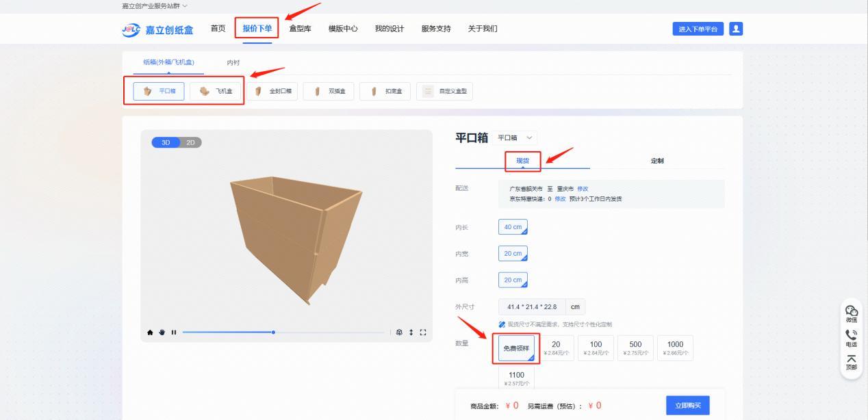Click the vertical arrows icon in viewer
Screen dimensions: 868x420
tap(411, 332)
